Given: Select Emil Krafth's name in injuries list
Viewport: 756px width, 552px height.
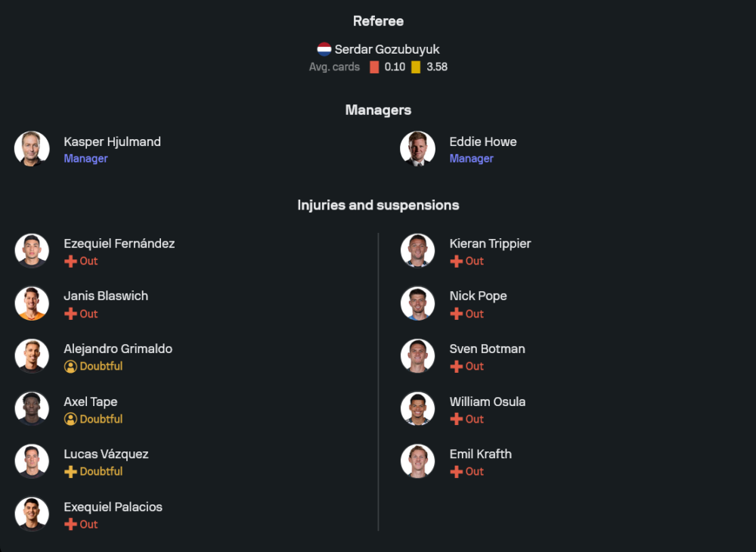Looking at the screenshot, I should click(480, 454).
